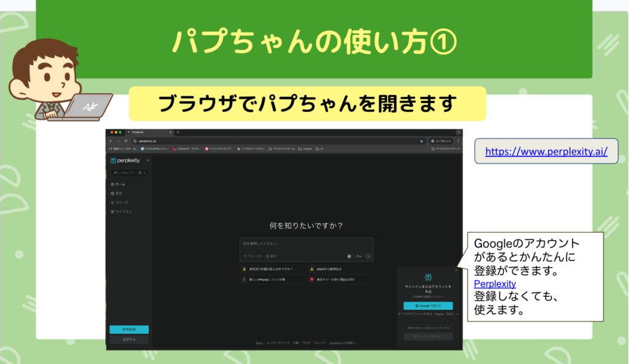Open the Corpus bookmark folder
This screenshot has width=629, height=364.
click(305, 149)
